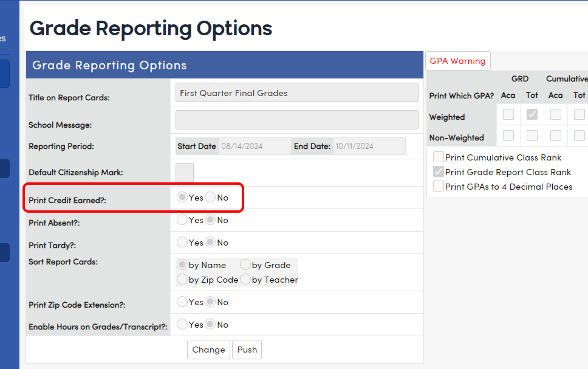The width and height of the screenshot is (588, 369).
Task: Click the Grade Reporting Options panel header
Action: point(225,65)
